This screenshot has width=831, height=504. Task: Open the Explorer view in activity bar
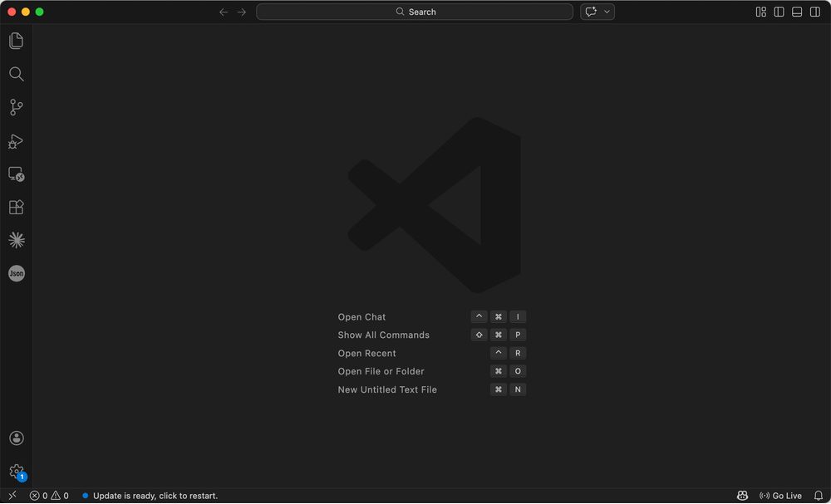click(16, 41)
